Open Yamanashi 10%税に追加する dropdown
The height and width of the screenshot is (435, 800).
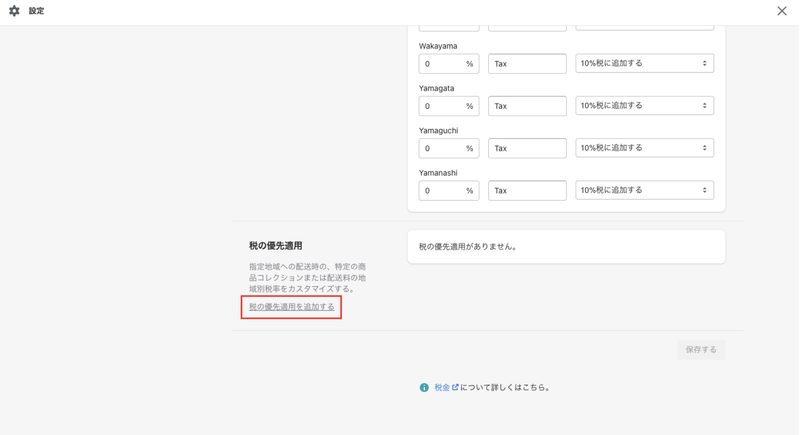point(644,190)
